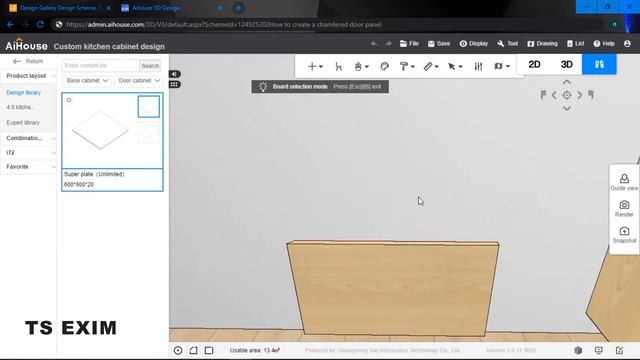The width and height of the screenshot is (640, 360).
Task: Return to the previous panel
Action: 28,61
